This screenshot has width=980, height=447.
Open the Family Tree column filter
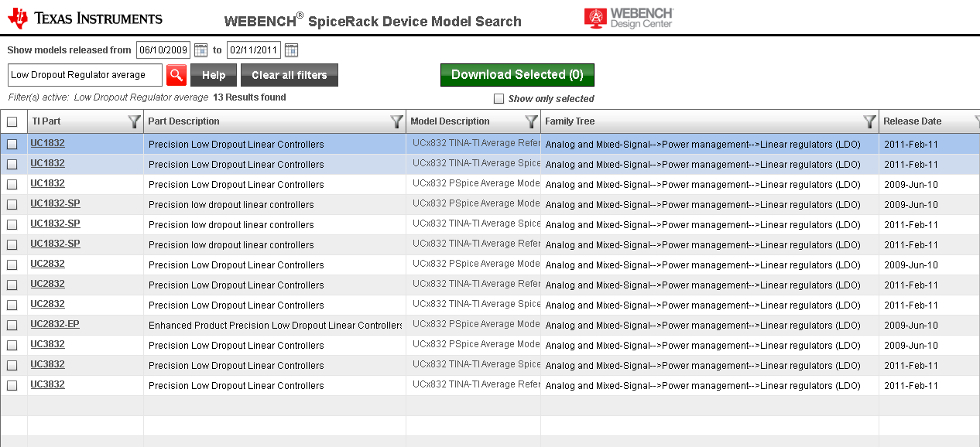[x=869, y=121]
